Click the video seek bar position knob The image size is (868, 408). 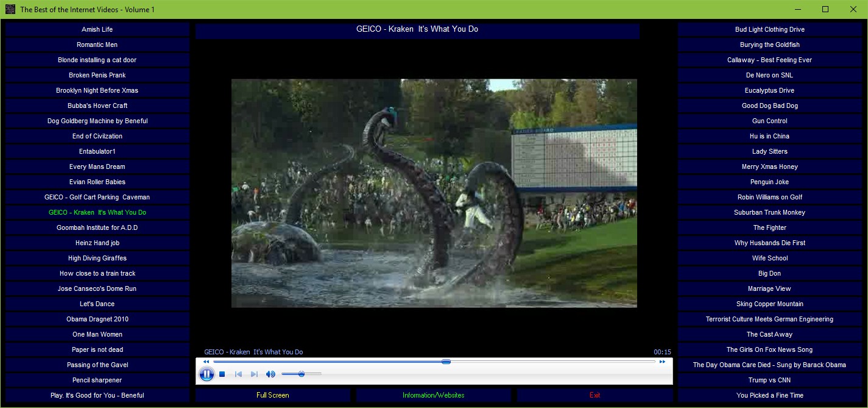pyautogui.click(x=446, y=362)
